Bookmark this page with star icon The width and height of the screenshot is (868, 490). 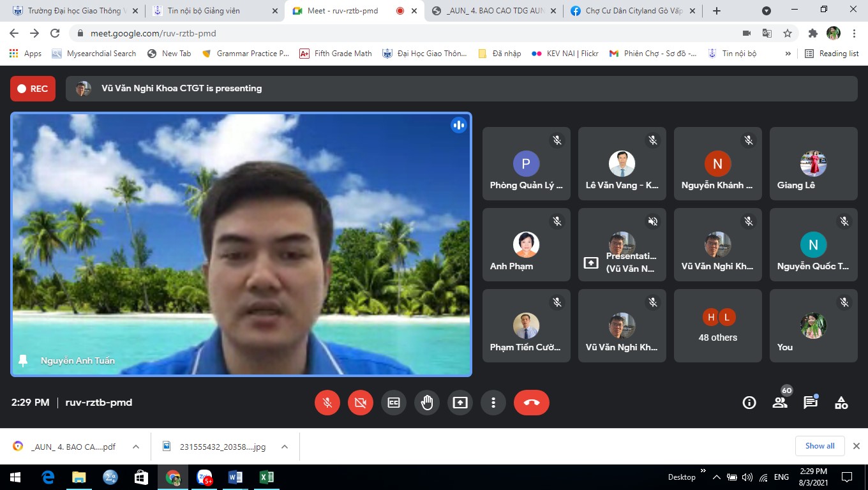[x=788, y=33]
